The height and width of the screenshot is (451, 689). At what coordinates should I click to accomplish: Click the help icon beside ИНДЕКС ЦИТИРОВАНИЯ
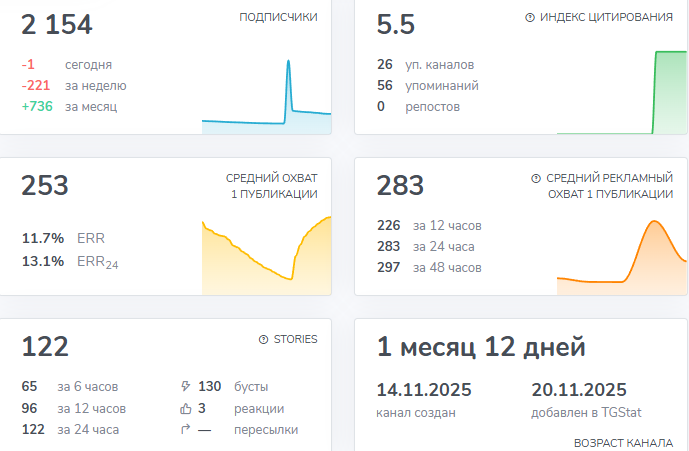click(529, 18)
